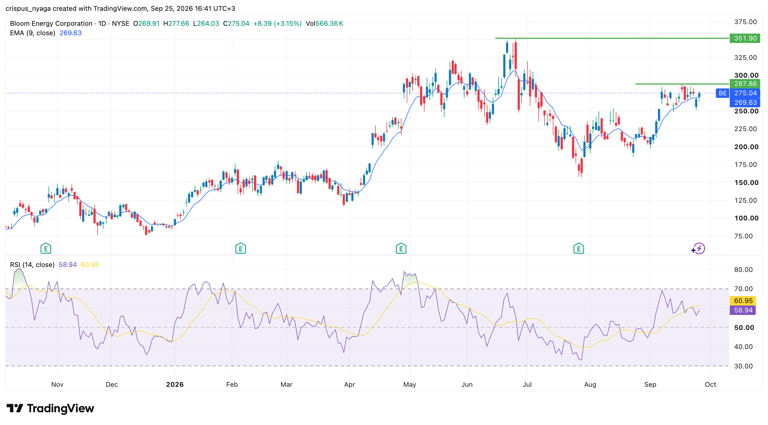Viewport: 768px width, 425px height.
Task: Click the RSI legend value 58.94
Action: pos(67,264)
